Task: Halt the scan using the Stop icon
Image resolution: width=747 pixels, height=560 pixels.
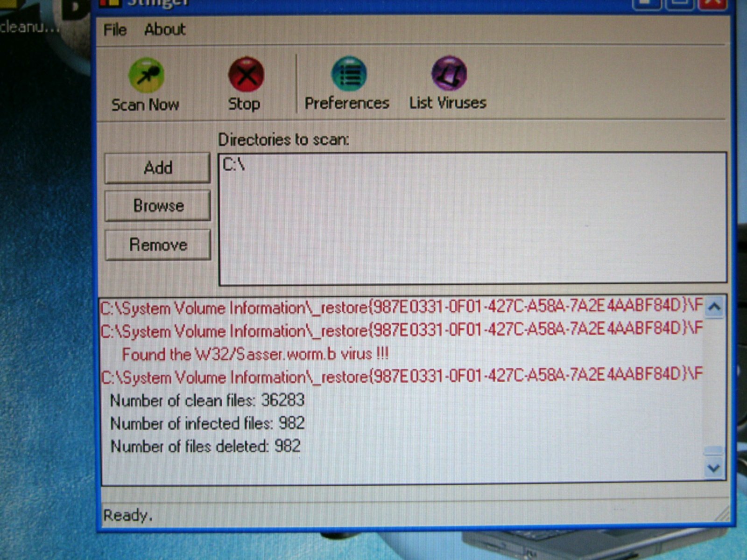Action: coord(246,84)
